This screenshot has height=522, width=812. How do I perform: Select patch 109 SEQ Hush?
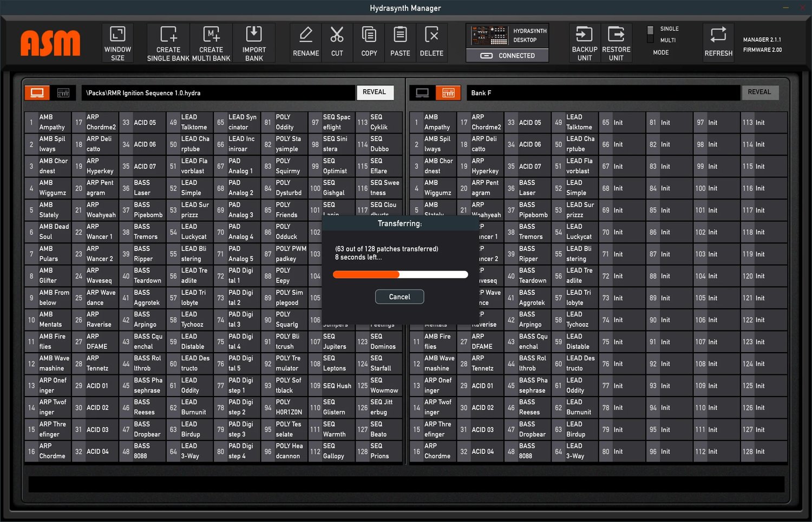coord(332,386)
